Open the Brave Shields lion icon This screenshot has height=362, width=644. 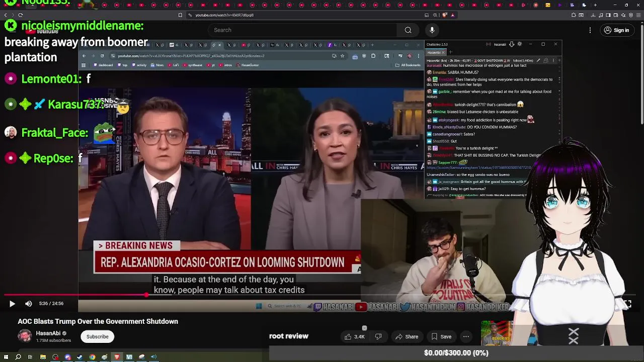[445, 15]
